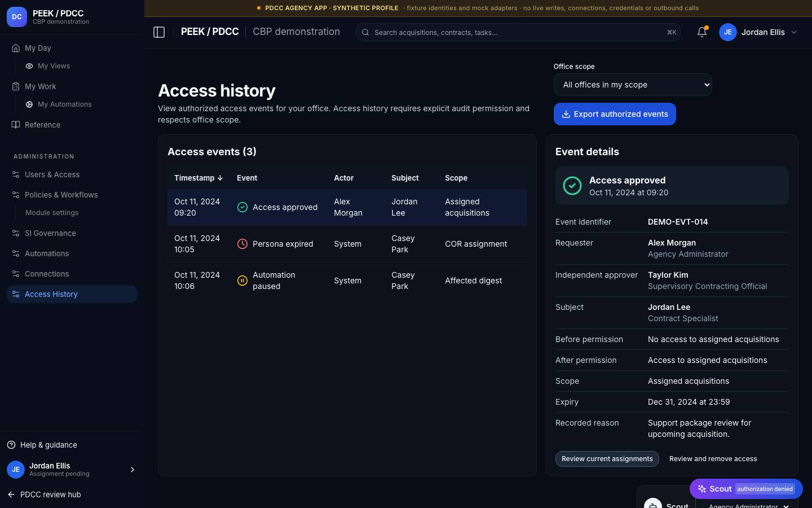Select the Automation paused event row
Screen dimensions: 812x508
click(x=347, y=281)
